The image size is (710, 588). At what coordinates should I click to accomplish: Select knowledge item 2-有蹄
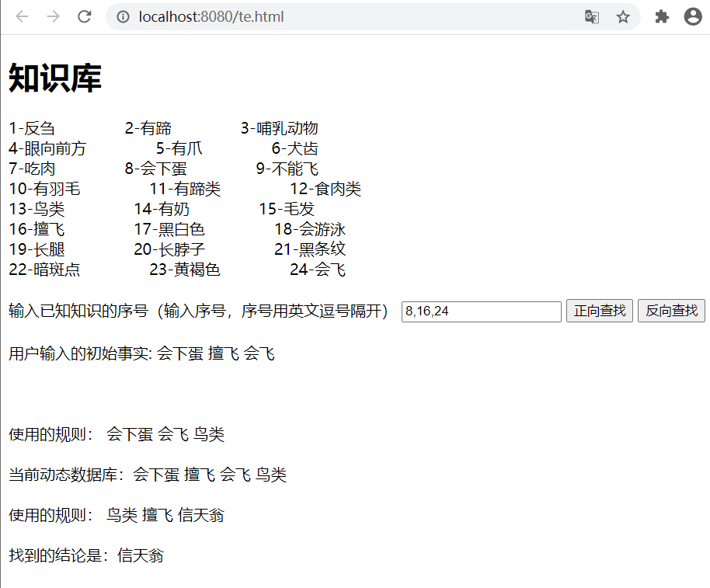(148, 128)
